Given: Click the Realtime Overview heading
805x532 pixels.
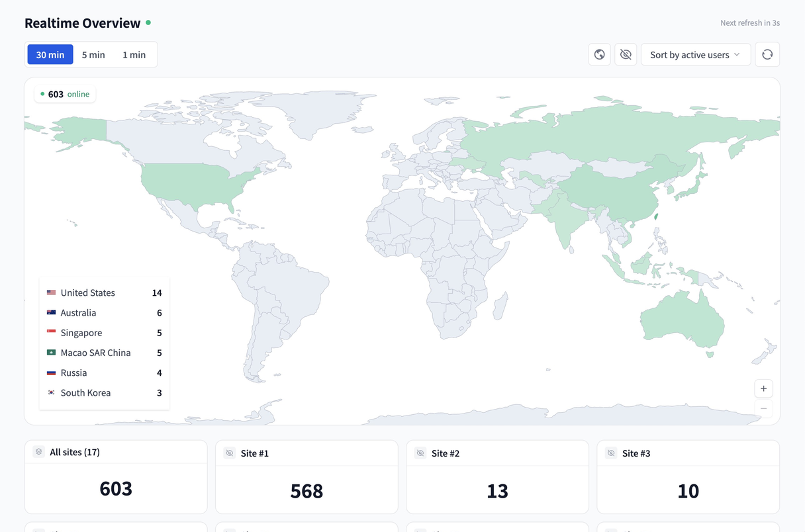Looking at the screenshot, I should [83, 23].
